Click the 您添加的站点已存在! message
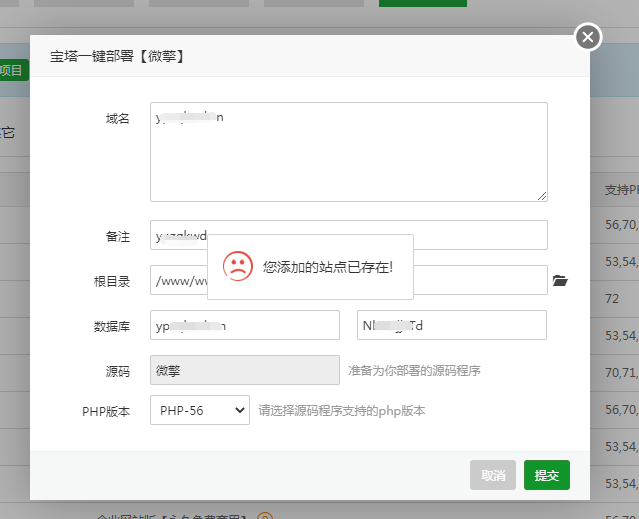 tap(328, 267)
